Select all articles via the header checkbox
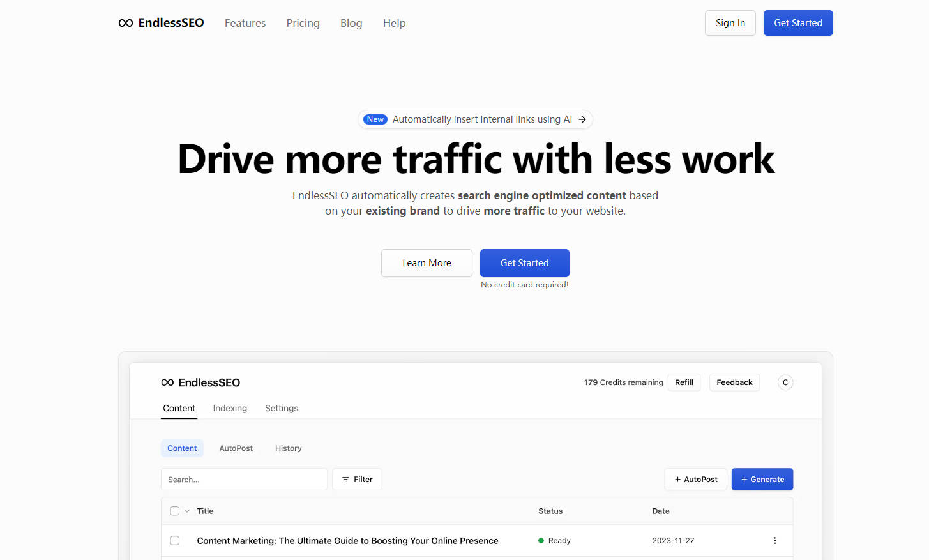929x560 pixels. click(x=174, y=511)
